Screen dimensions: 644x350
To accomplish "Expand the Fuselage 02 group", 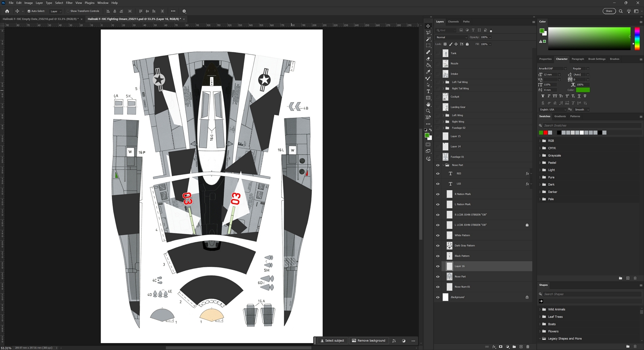I will click(x=443, y=128).
